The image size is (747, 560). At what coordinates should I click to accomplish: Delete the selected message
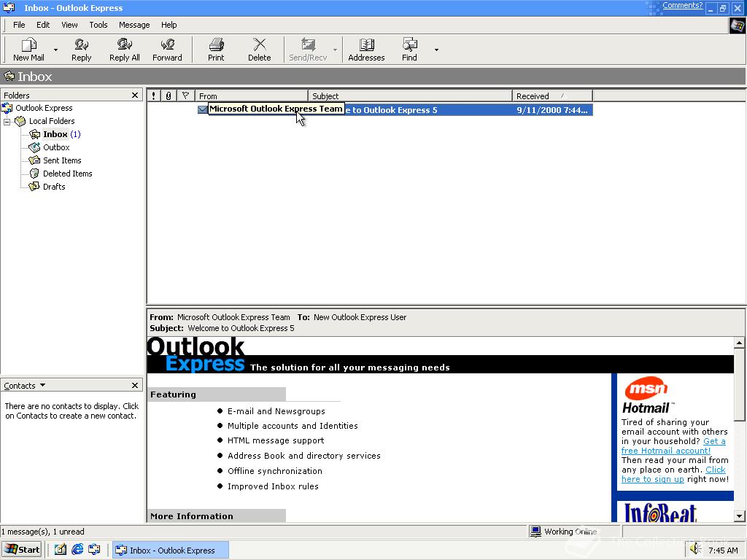pos(259,49)
